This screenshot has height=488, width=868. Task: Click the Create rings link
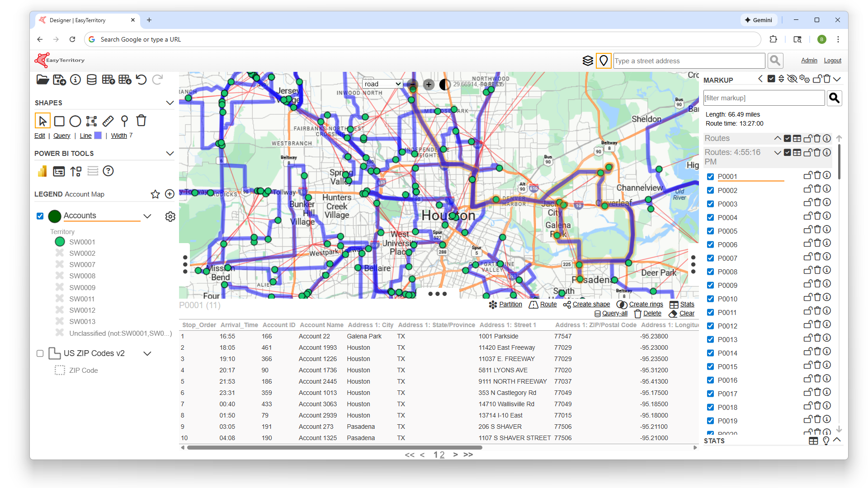[646, 305]
